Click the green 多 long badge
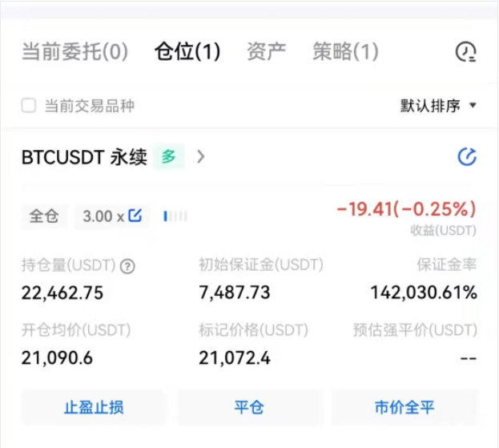The width and height of the screenshot is (499, 448). click(x=169, y=157)
